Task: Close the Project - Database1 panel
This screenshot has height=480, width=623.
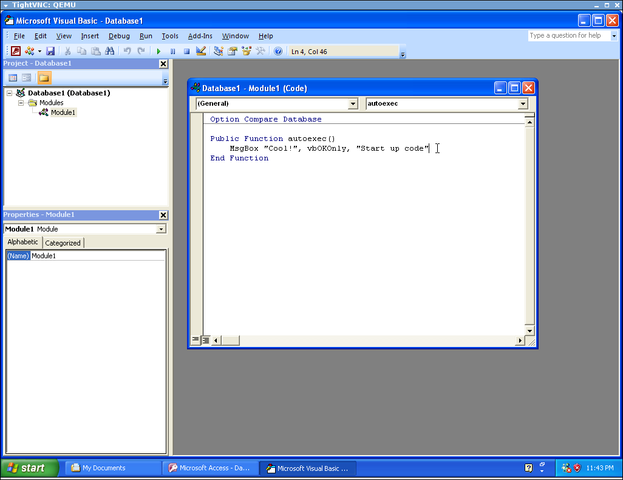Action: coord(163,64)
